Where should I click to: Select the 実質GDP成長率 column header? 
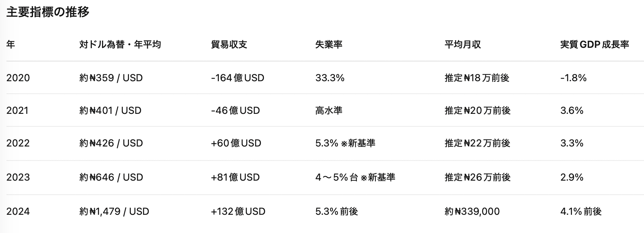tap(594, 44)
